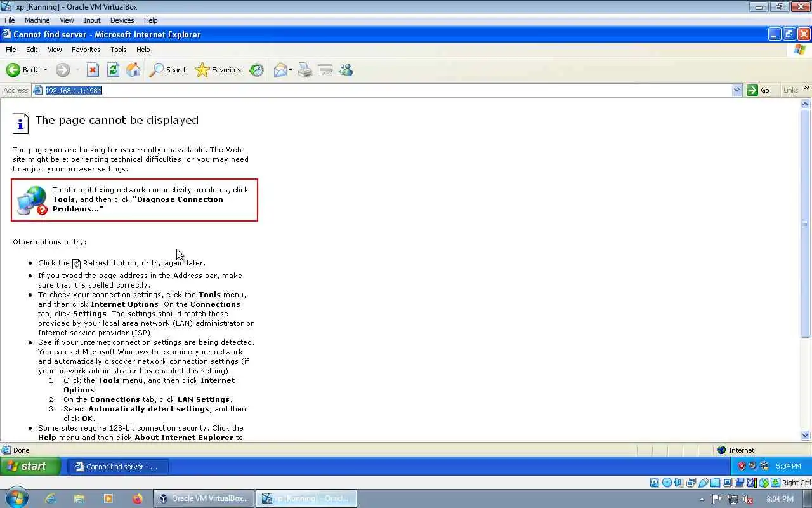Open the History toolbar icon
This screenshot has width=812, height=508.
point(256,70)
